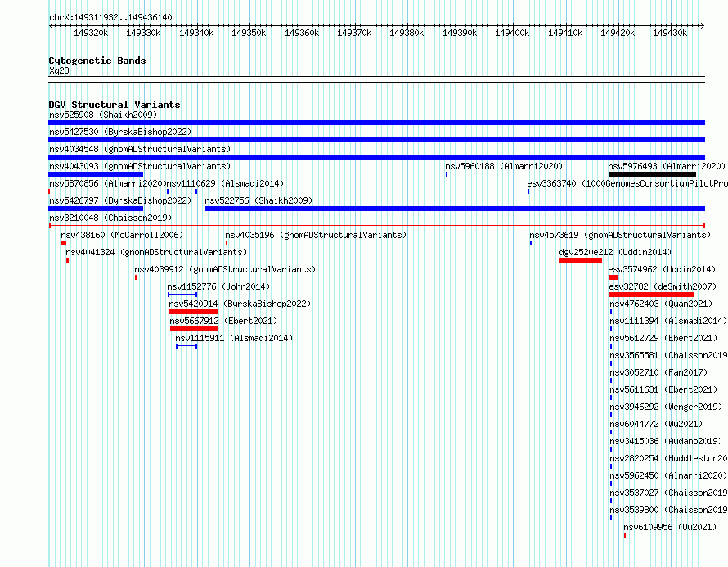728x567 pixels.
Task: Click nsv4573619 gnomAD variant label
Action: coord(620,235)
